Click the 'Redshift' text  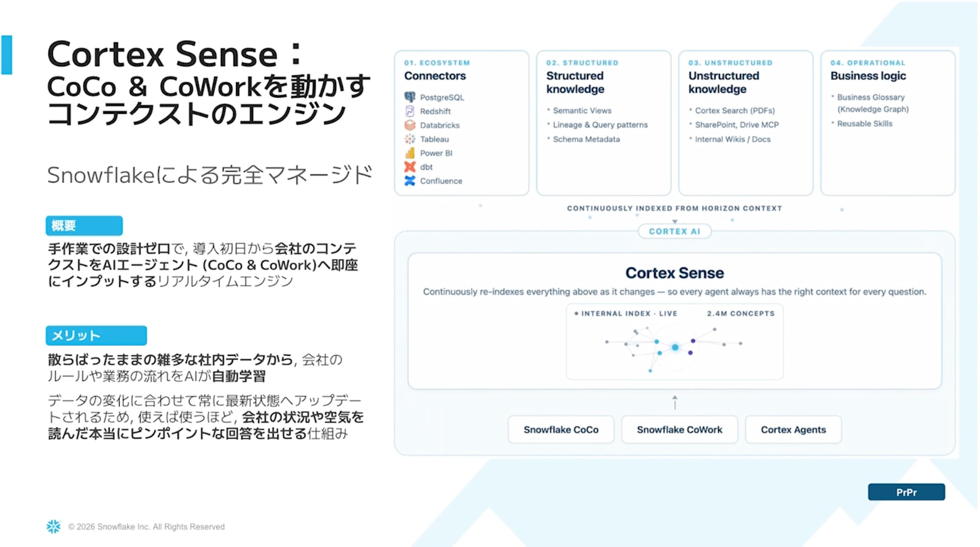click(x=435, y=111)
